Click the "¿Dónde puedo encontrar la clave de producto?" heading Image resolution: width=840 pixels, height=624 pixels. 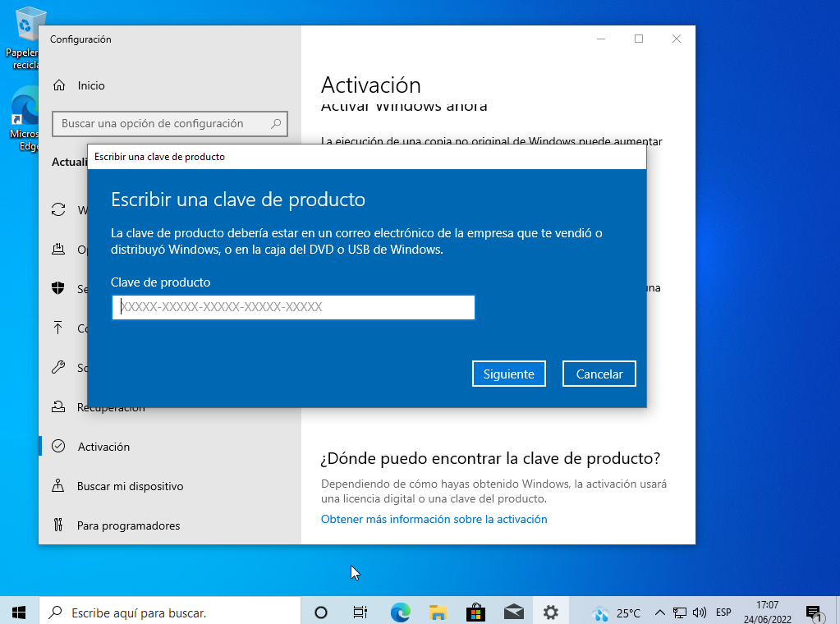pos(490,458)
